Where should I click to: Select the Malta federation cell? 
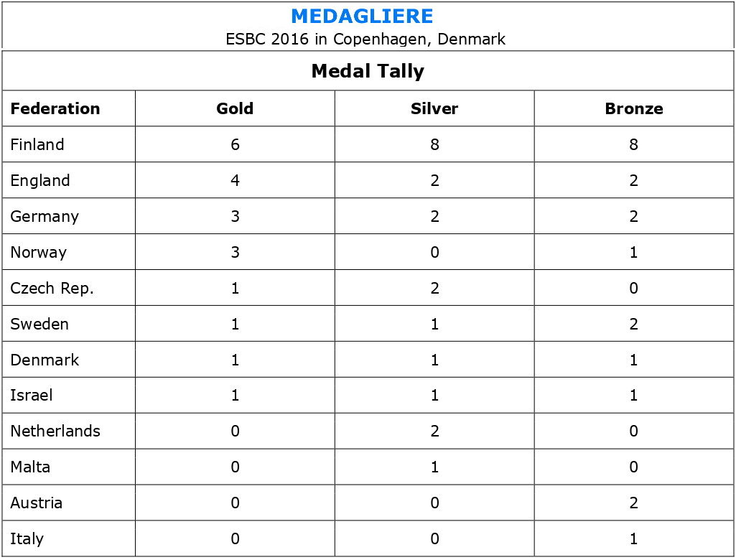click(x=30, y=467)
